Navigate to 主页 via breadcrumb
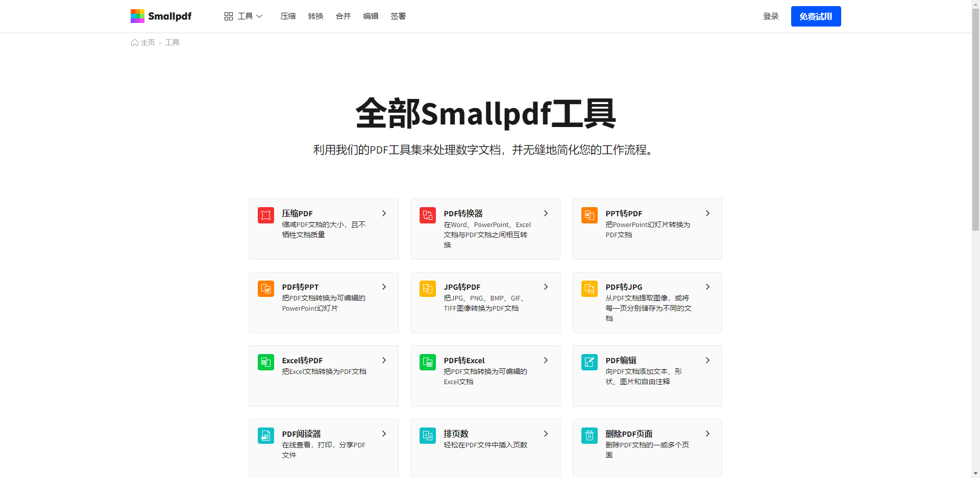The width and height of the screenshot is (980, 478). (x=147, y=42)
